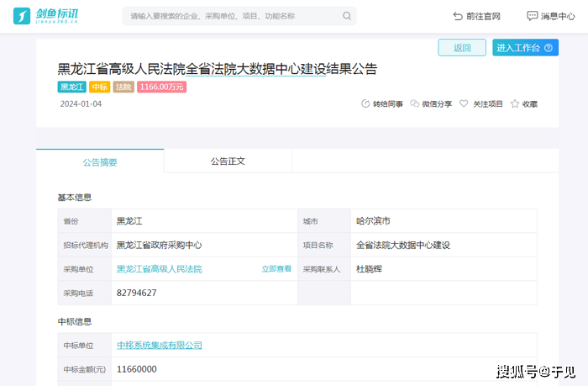Click the 前往官网 text link

483,16
